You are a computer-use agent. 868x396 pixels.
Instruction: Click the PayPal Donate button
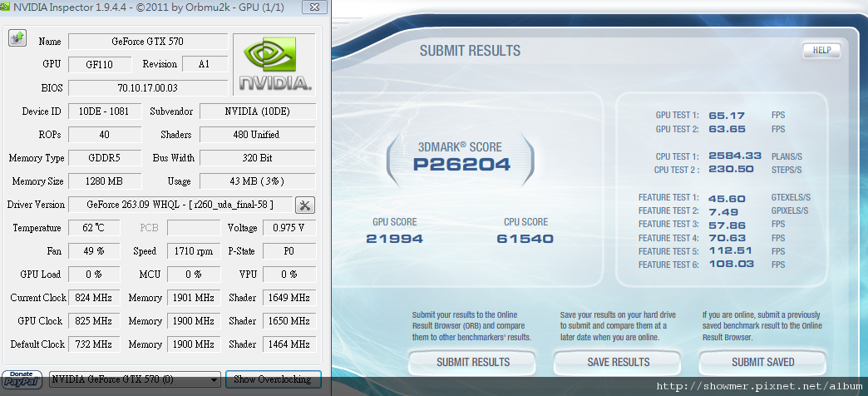(x=22, y=379)
